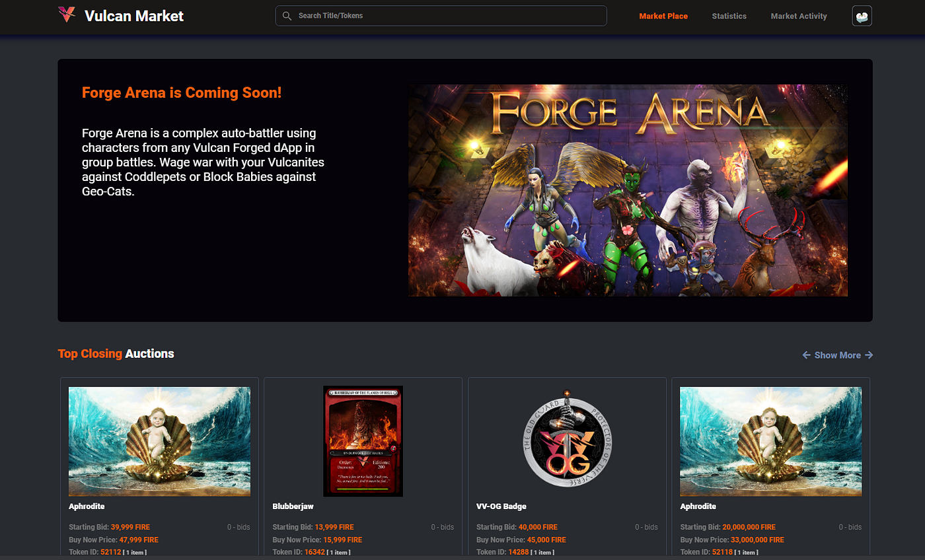Click the right arrow beside Show More
This screenshot has width=925, height=560.
pyautogui.click(x=869, y=355)
